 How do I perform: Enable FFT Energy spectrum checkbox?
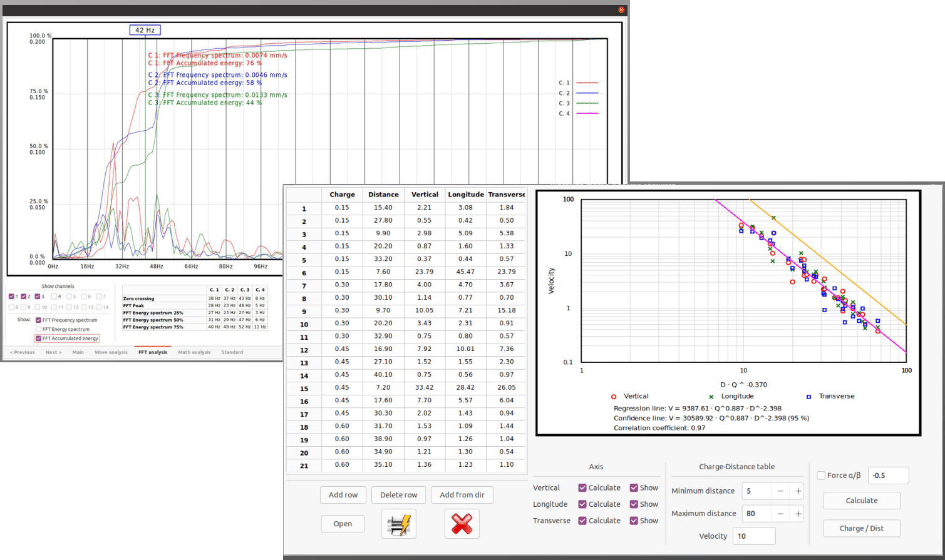39,329
